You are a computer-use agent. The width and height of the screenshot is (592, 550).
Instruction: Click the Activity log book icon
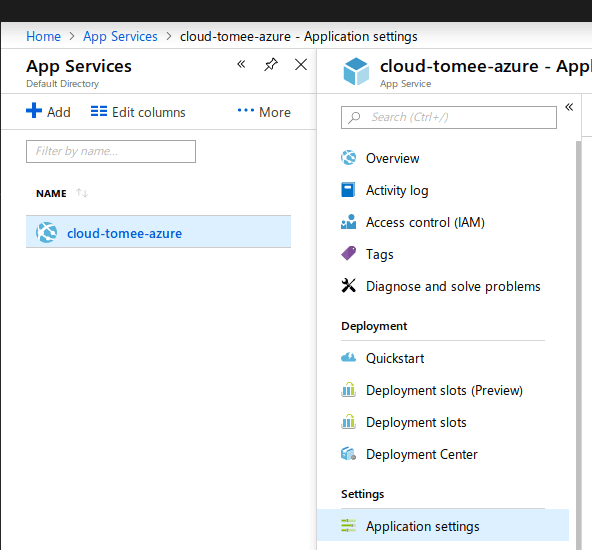pos(348,189)
